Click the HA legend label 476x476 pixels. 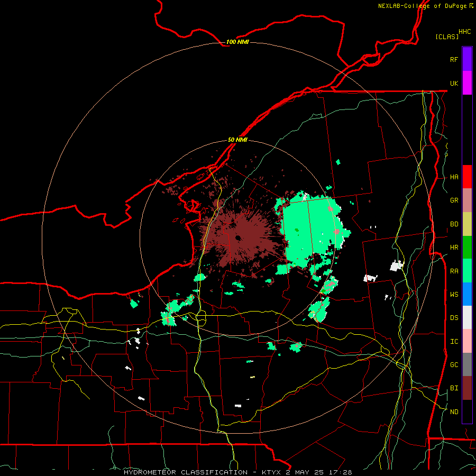coord(454,177)
